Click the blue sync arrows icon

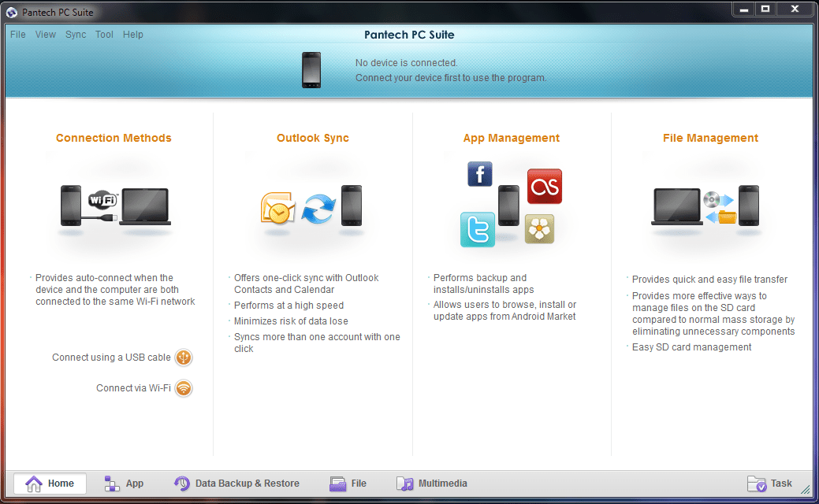click(318, 209)
